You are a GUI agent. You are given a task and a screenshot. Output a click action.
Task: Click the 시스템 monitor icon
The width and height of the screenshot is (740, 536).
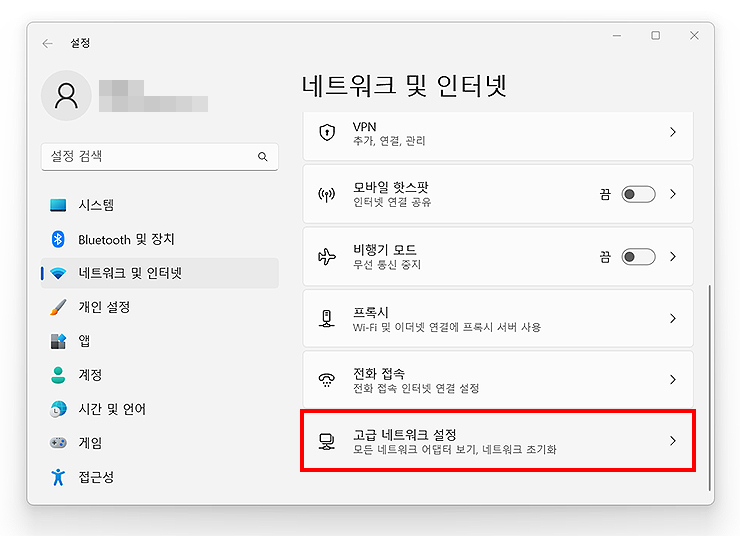pos(58,205)
